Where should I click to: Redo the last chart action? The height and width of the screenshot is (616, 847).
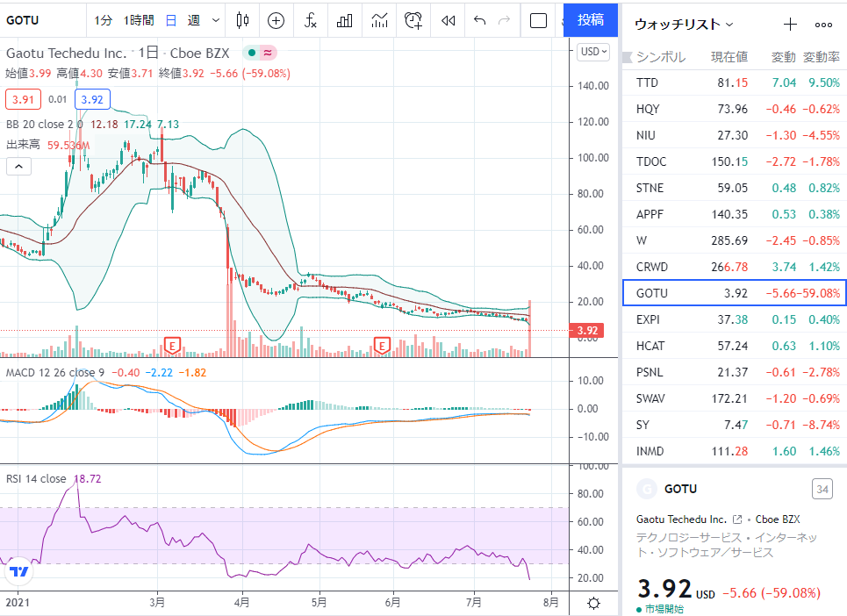click(x=504, y=20)
